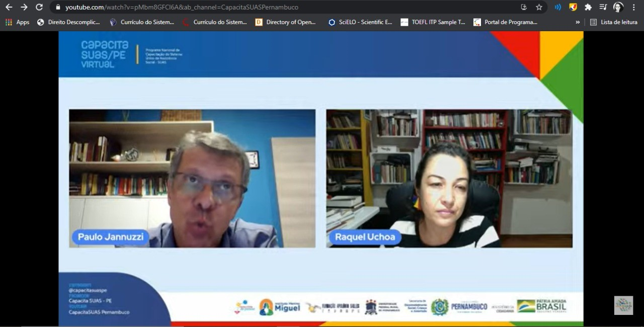Click the install app icon in address bar
This screenshot has width=644, height=327.
coord(524,7)
